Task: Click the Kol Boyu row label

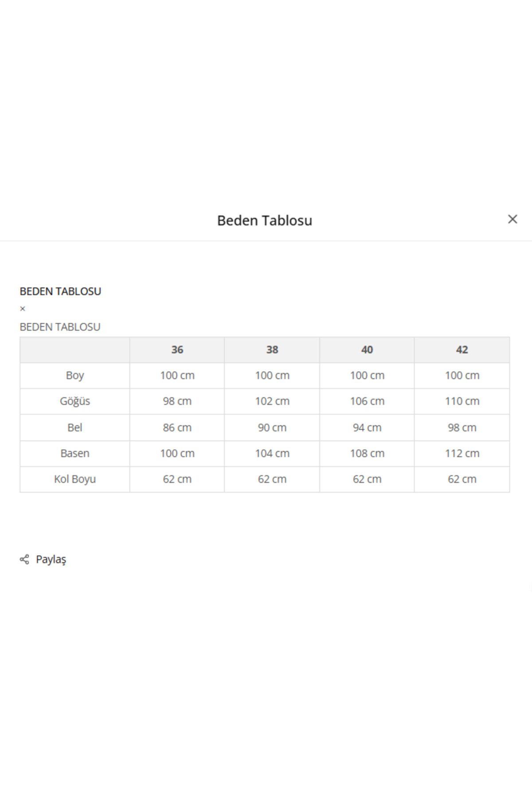Action: click(75, 479)
